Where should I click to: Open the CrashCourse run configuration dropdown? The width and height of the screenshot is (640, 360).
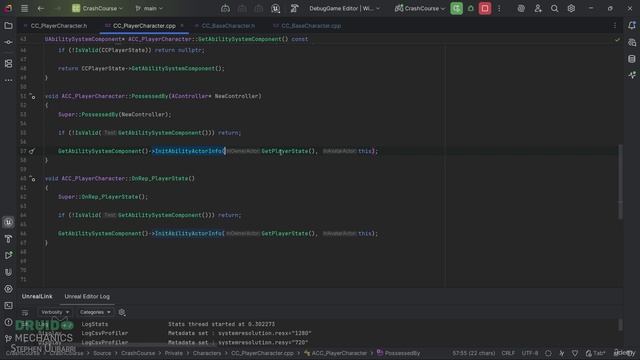419,8
